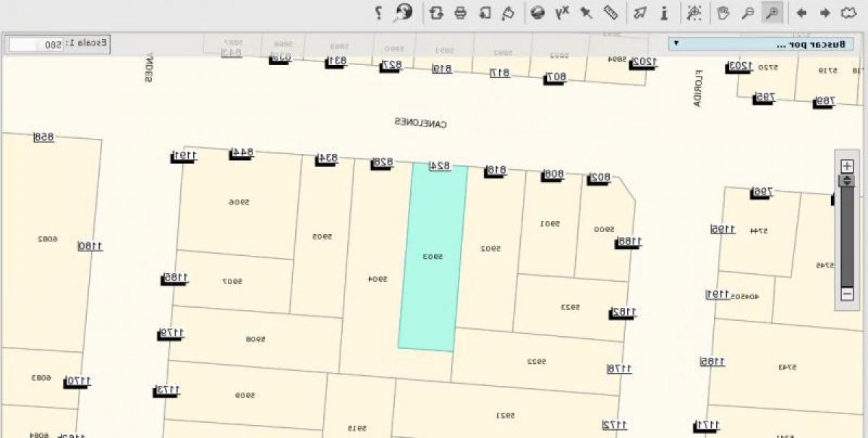Click the zoom slider handle
This screenshot has height=438, width=868.
(846, 181)
